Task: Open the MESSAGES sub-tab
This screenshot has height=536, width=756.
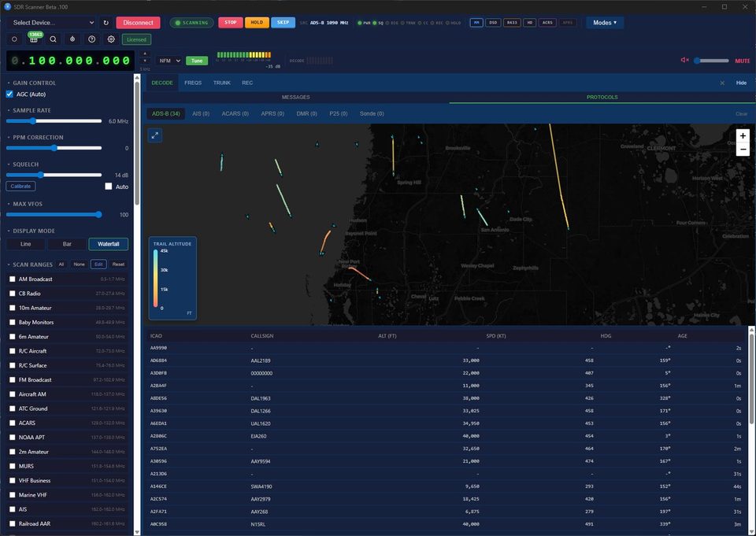Action: coord(295,98)
